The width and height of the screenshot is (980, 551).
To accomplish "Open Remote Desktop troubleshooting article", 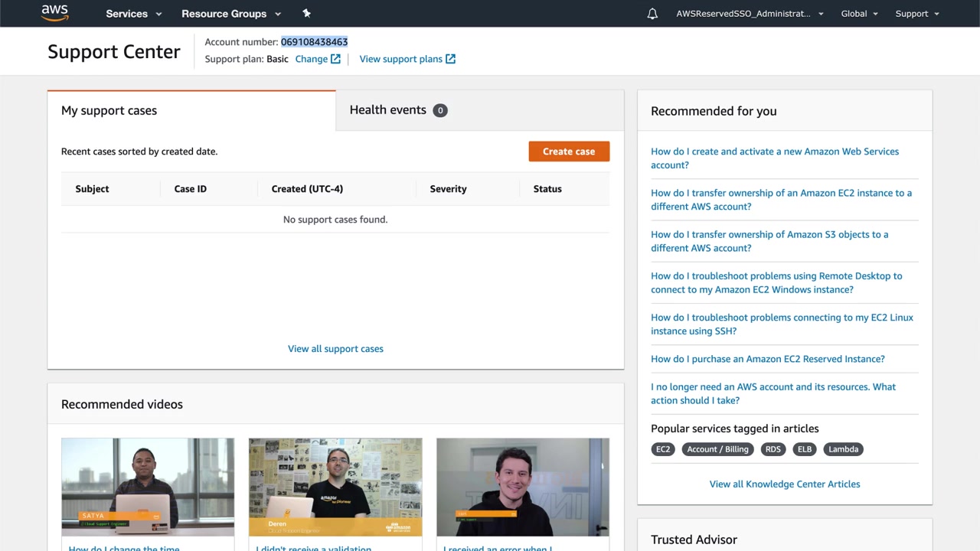I will tap(776, 283).
